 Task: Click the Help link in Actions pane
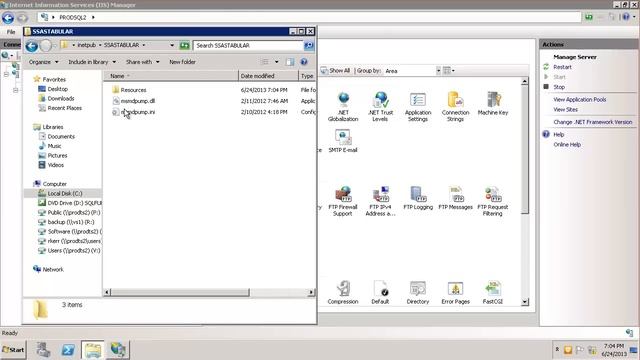click(x=558, y=134)
